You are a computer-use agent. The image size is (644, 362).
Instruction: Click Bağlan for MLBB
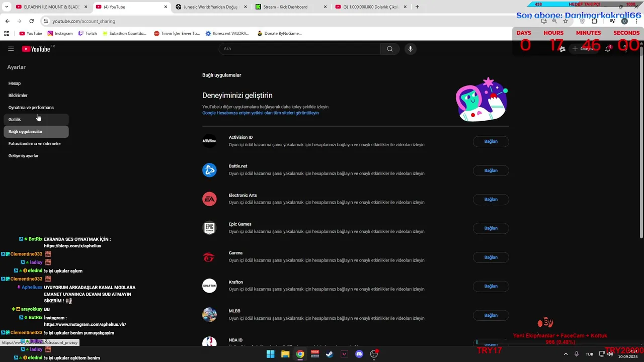(491, 315)
